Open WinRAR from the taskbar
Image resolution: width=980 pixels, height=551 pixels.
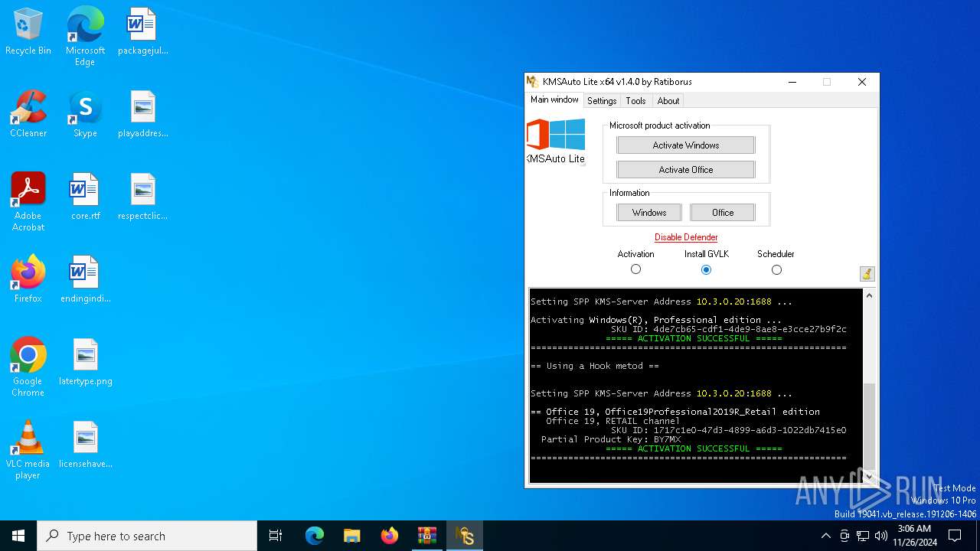(427, 536)
